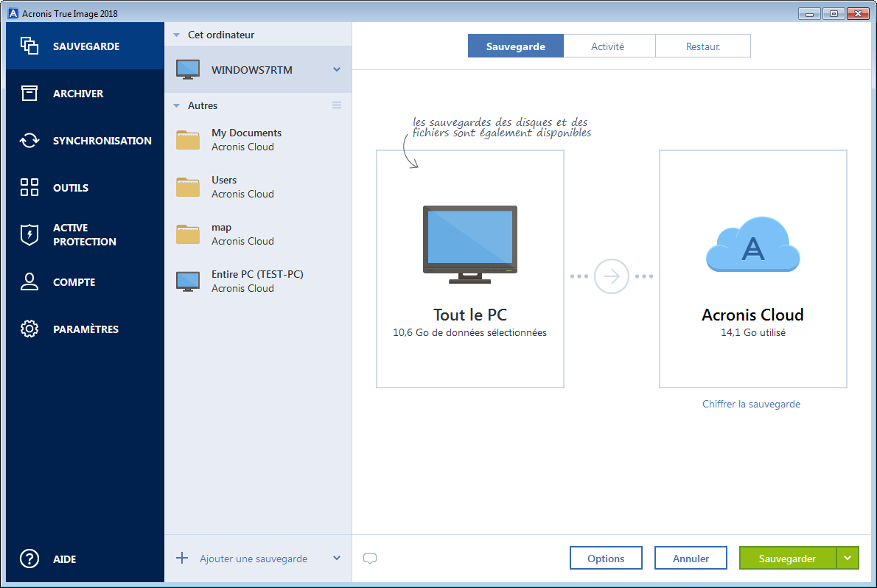Select the Entire PC (TEST-PC) backup
The height and width of the screenshot is (588, 877).
[x=258, y=281]
